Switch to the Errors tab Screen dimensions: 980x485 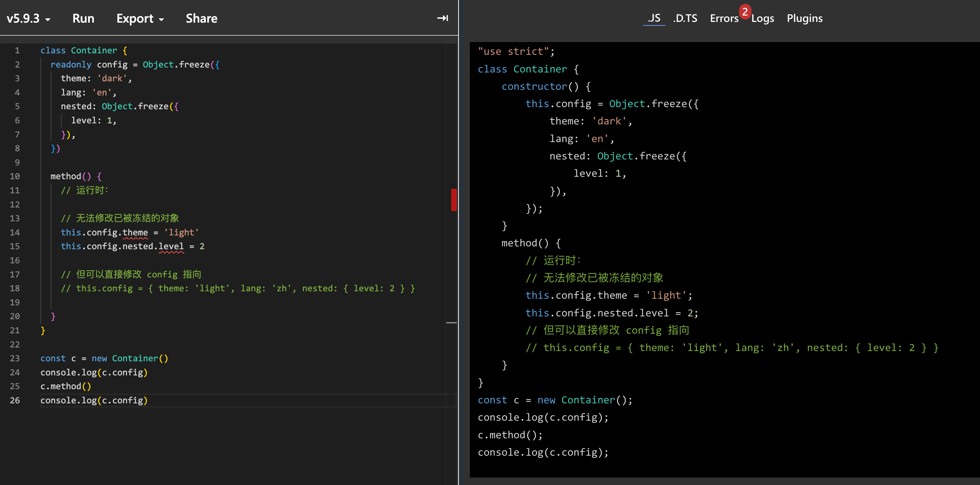click(x=724, y=18)
